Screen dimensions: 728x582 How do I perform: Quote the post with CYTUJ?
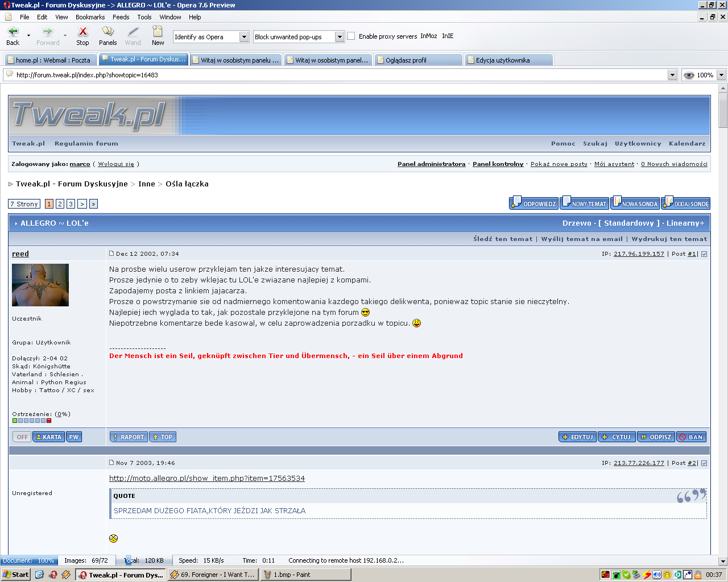coord(617,437)
